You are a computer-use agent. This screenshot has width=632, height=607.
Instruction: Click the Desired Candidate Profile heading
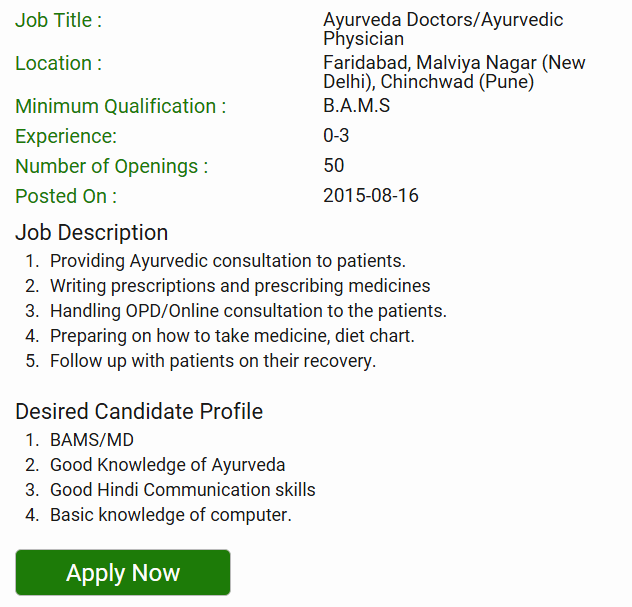139,411
